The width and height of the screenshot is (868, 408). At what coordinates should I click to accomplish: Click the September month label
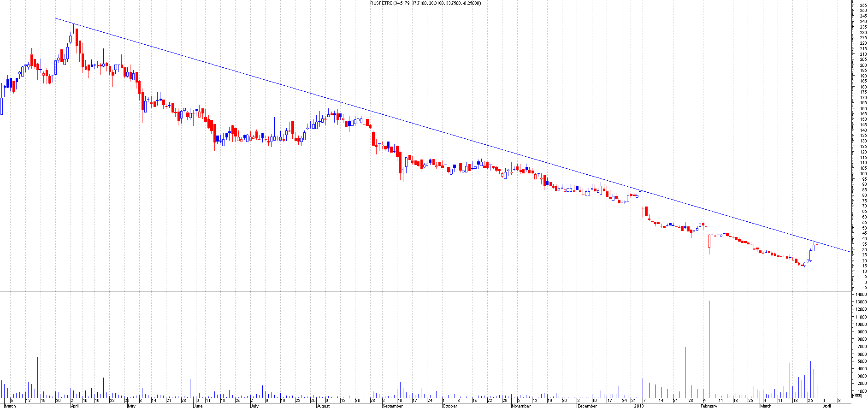[x=392, y=406]
